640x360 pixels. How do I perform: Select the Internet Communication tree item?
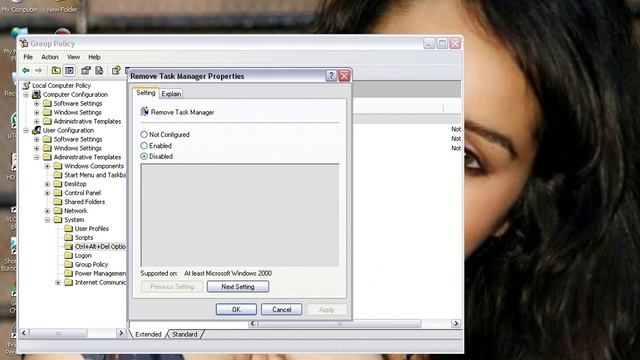point(100,282)
